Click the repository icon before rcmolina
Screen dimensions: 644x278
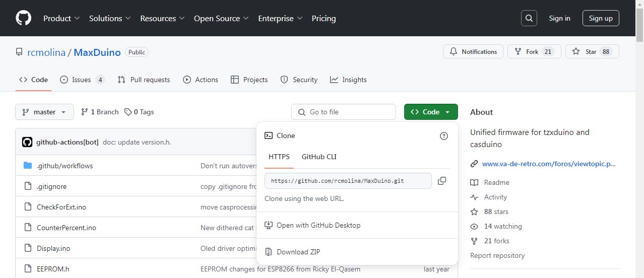[19, 52]
